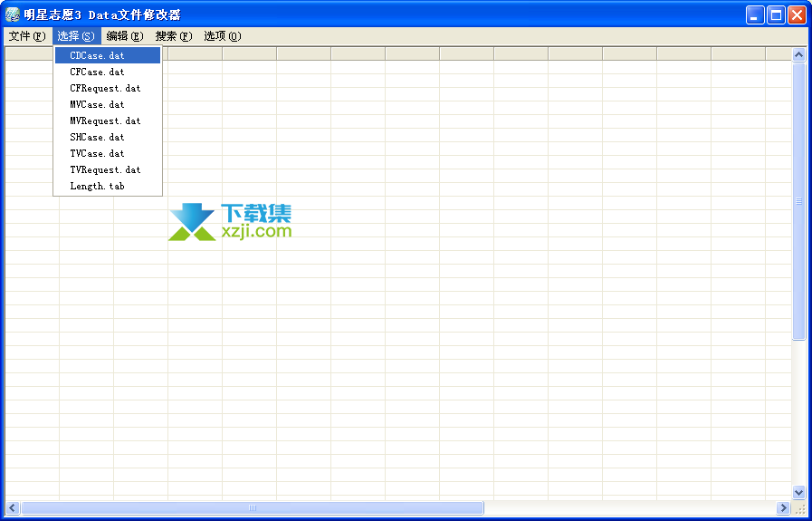Choose the MVRequest.dat file entry
The height and width of the screenshot is (521, 812).
[x=108, y=121]
